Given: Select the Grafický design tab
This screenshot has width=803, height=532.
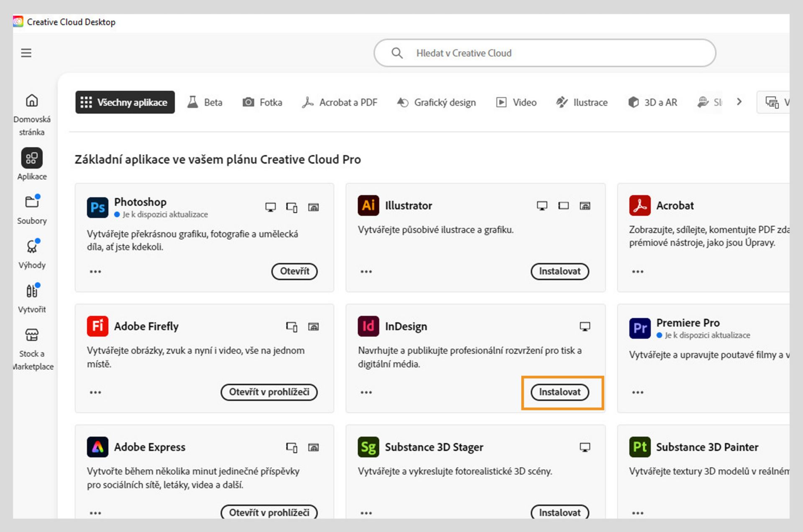Looking at the screenshot, I should [x=437, y=102].
